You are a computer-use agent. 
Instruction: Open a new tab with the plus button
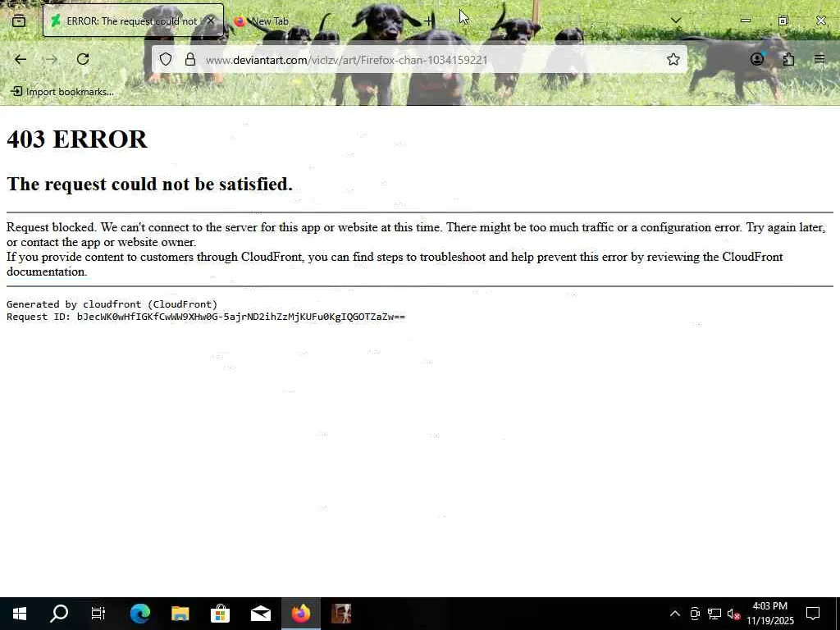(429, 21)
